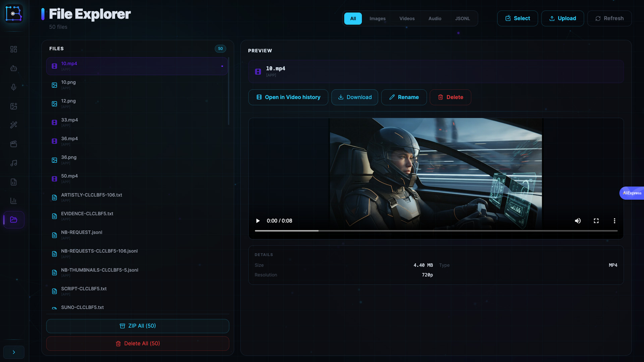
Task: Click Delete All (50) button
Action: [138, 344]
